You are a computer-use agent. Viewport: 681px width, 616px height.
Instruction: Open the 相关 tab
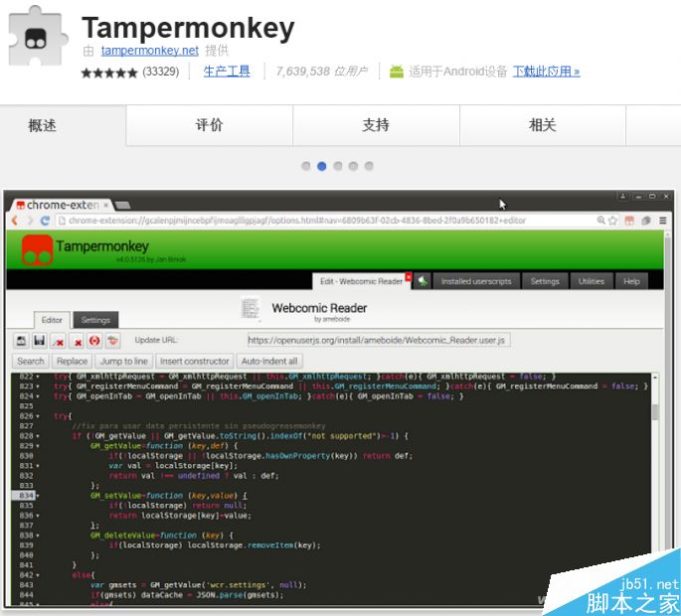coord(543,125)
